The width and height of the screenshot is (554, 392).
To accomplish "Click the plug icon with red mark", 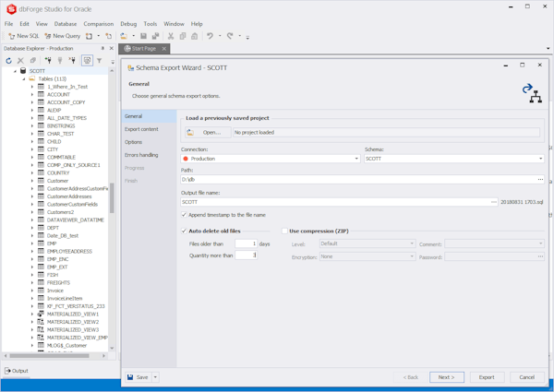I will pyautogui.click(x=72, y=61).
